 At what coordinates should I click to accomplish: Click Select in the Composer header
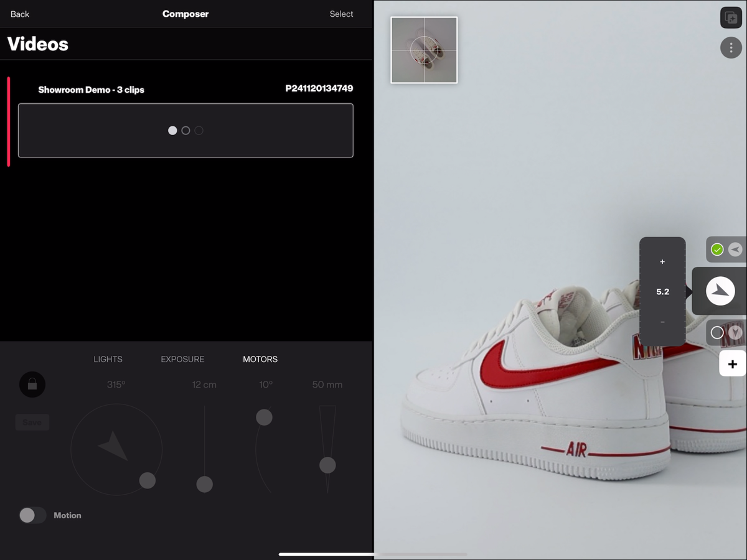[341, 14]
